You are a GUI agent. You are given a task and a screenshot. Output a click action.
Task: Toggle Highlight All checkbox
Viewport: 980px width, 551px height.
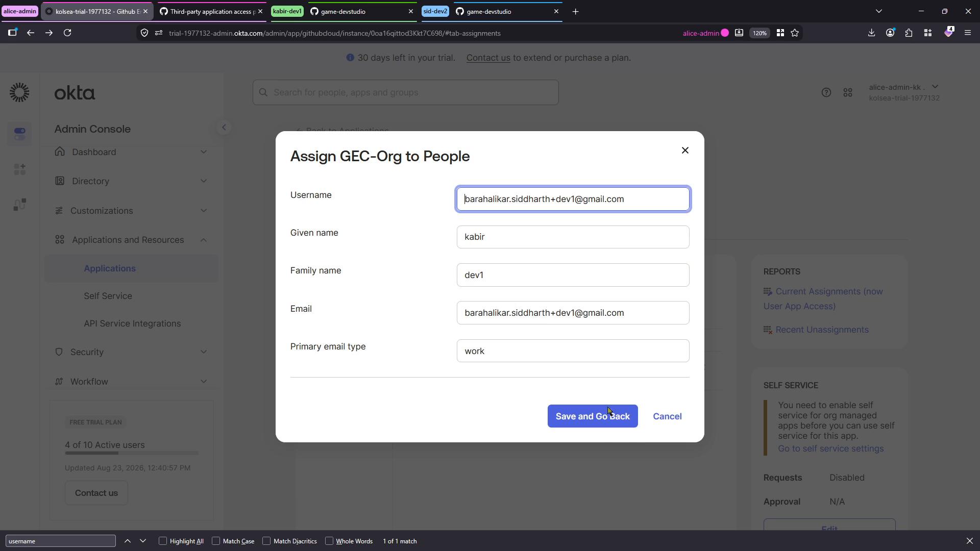point(163,541)
